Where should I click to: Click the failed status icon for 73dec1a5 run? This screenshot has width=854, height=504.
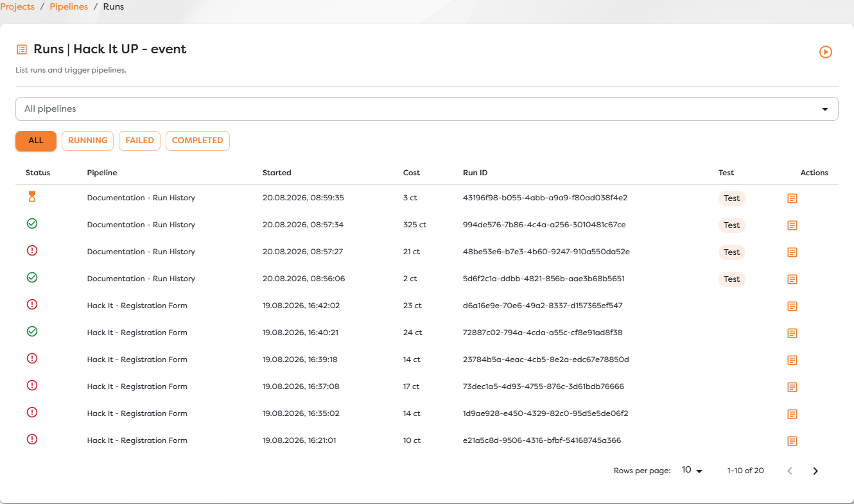pyautogui.click(x=32, y=385)
